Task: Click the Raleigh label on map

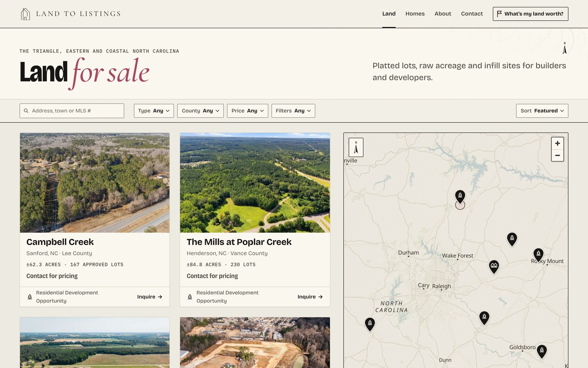Action: [x=441, y=286]
